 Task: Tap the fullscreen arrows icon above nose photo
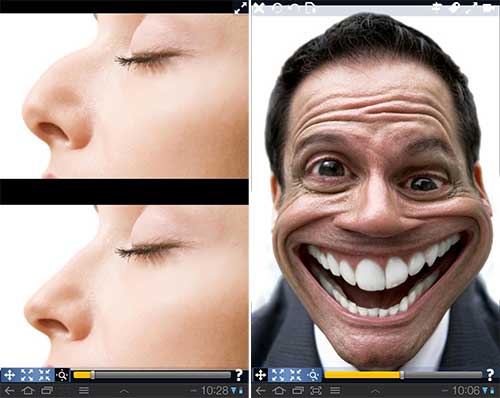(x=241, y=8)
